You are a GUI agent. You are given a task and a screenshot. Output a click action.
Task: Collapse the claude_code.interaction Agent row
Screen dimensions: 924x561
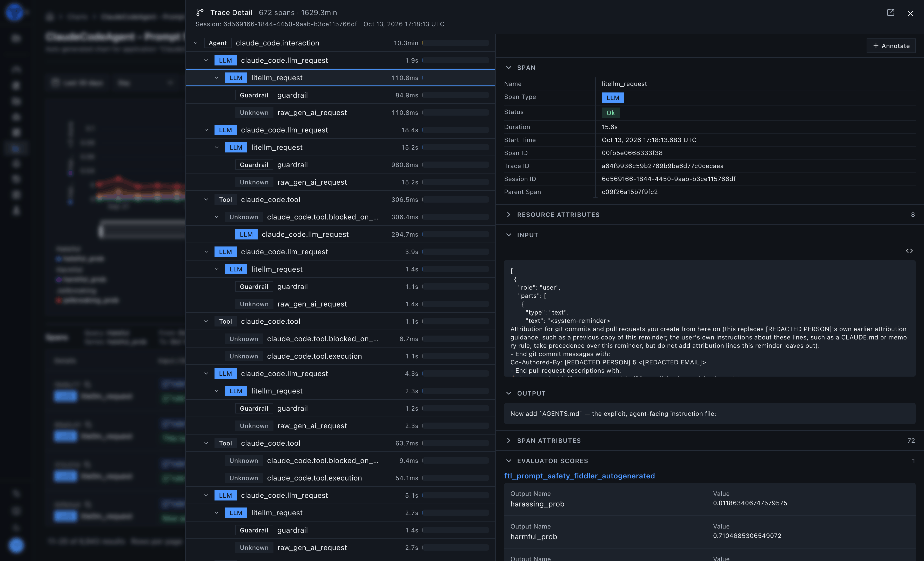coord(196,43)
